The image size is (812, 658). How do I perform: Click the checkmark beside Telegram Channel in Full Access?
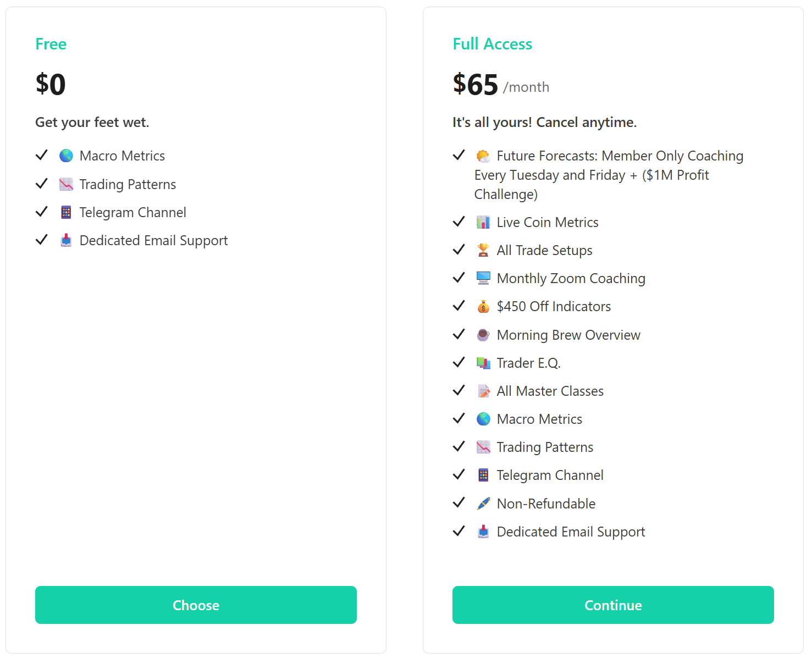point(459,474)
